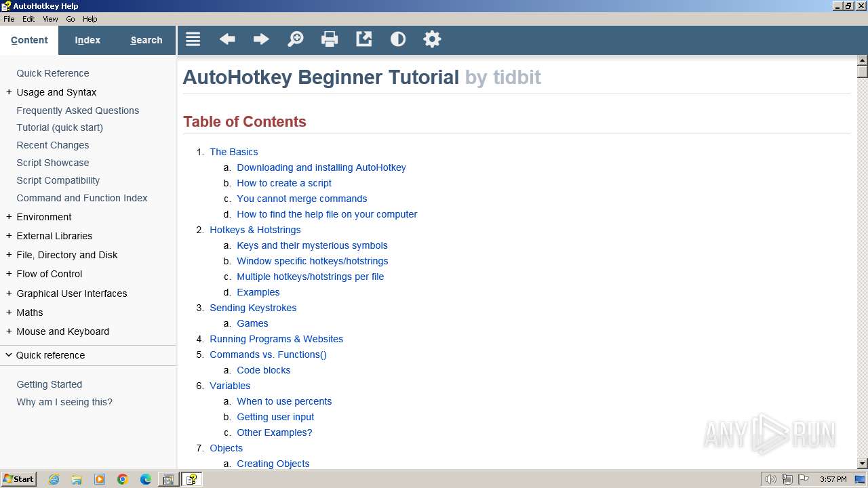The height and width of the screenshot is (488, 868).
Task: Click Getting Started in the quick reference
Action: pos(50,384)
